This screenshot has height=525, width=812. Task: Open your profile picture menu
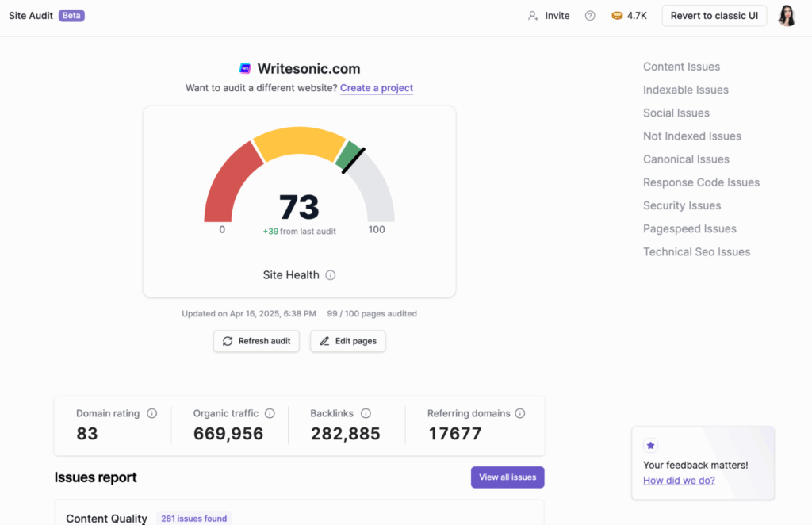pyautogui.click(x=786, y=15)
